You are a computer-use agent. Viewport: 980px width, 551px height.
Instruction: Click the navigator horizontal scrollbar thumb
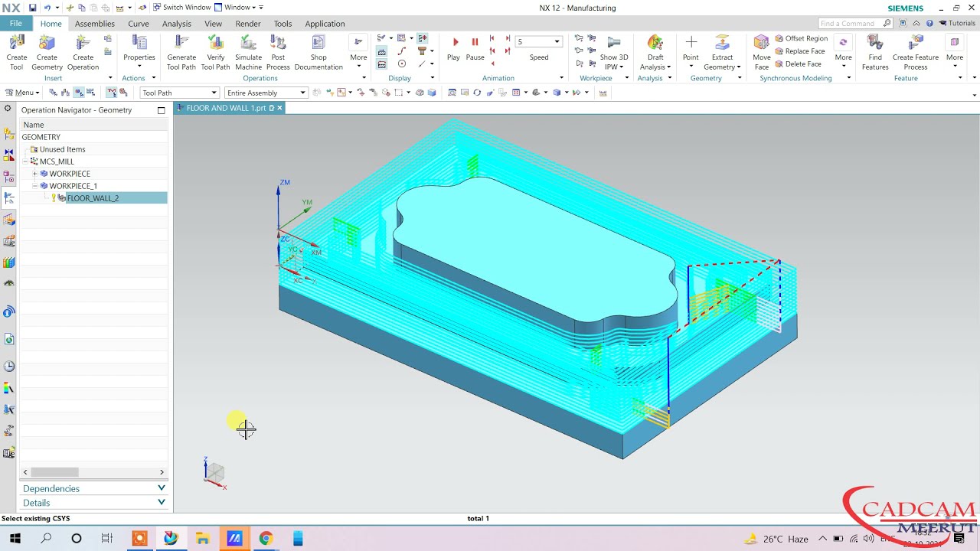pos(54,472)
